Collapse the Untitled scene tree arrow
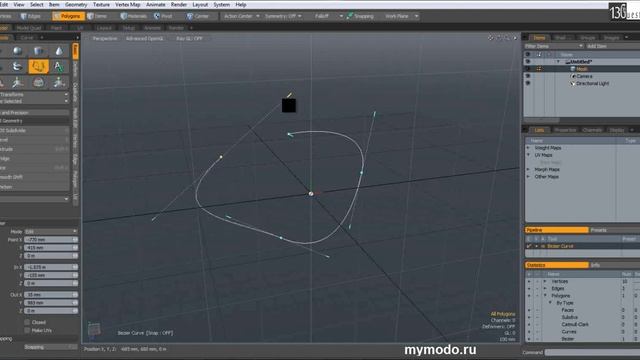Image resolution: width=640 pixels, height=360 pixels. coord(558,62)
